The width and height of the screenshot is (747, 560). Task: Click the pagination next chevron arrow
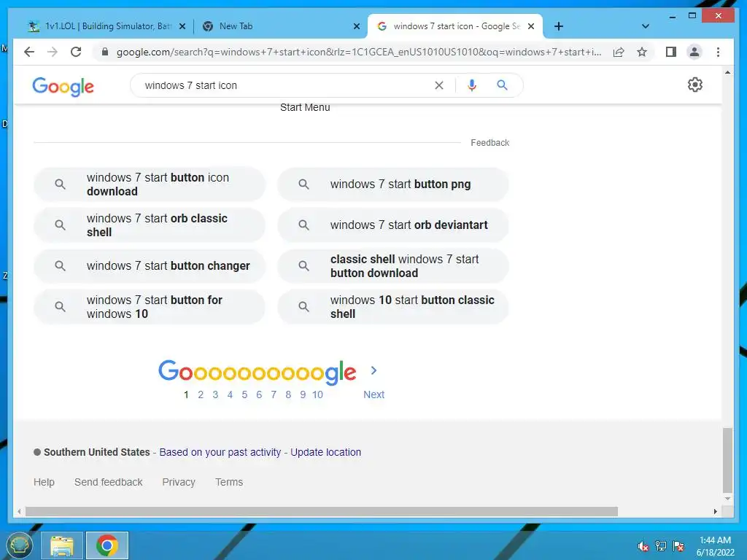coord(373,370)
